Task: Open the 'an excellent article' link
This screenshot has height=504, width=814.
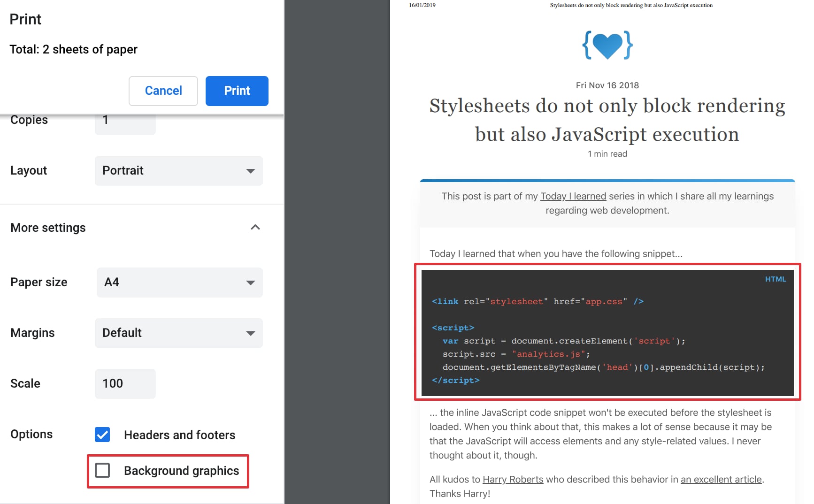Action: click(x=721, y=479)
